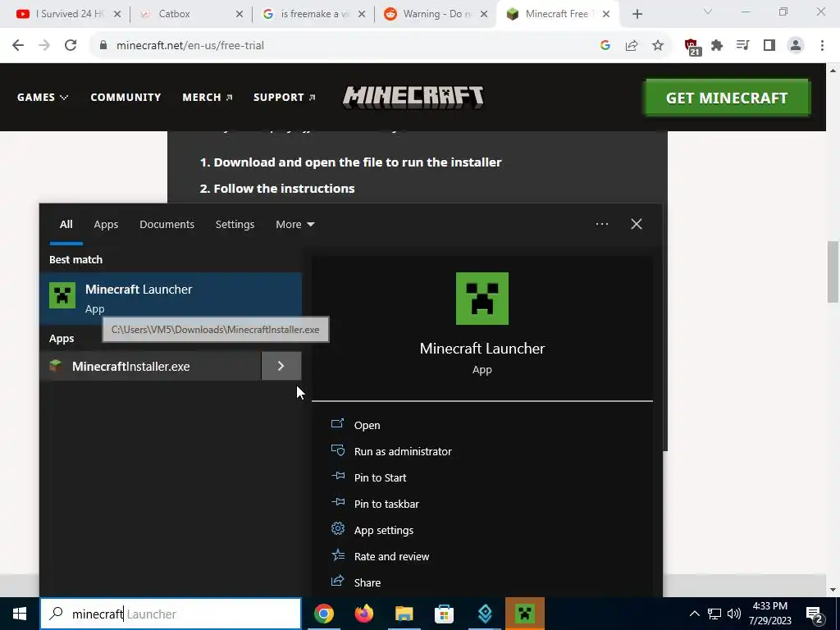Open Microsoft Store from the taskbar

(444, 614)
